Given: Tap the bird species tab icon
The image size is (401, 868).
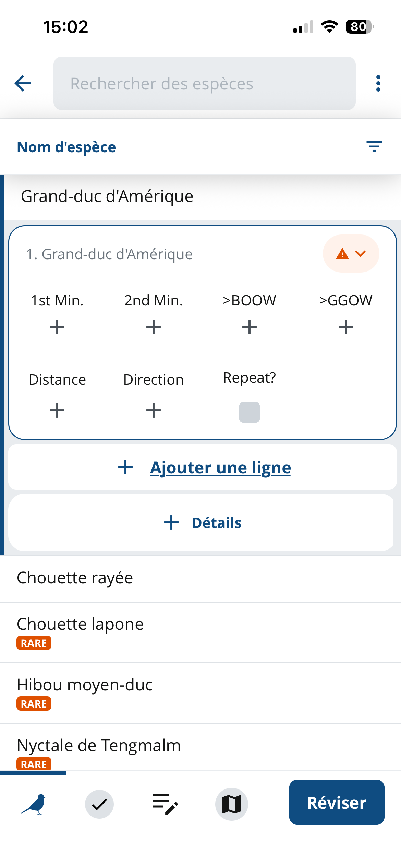Looking at the screenshot, I should (33, 804).
